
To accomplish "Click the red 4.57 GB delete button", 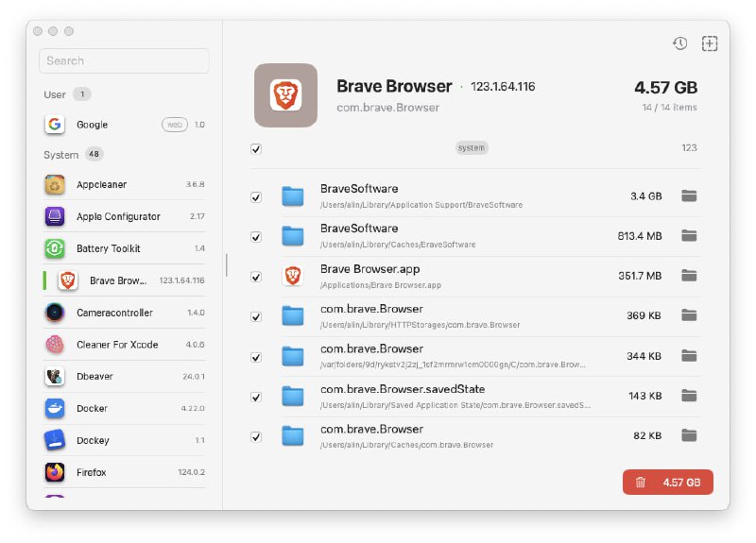I will point(668,482).
